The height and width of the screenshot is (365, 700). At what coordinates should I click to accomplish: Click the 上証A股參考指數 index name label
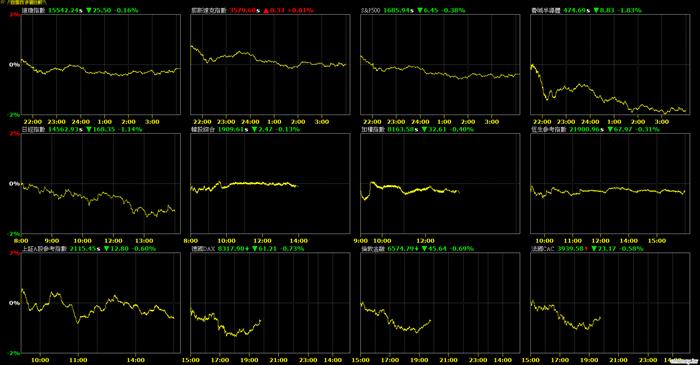click(44, 249)
